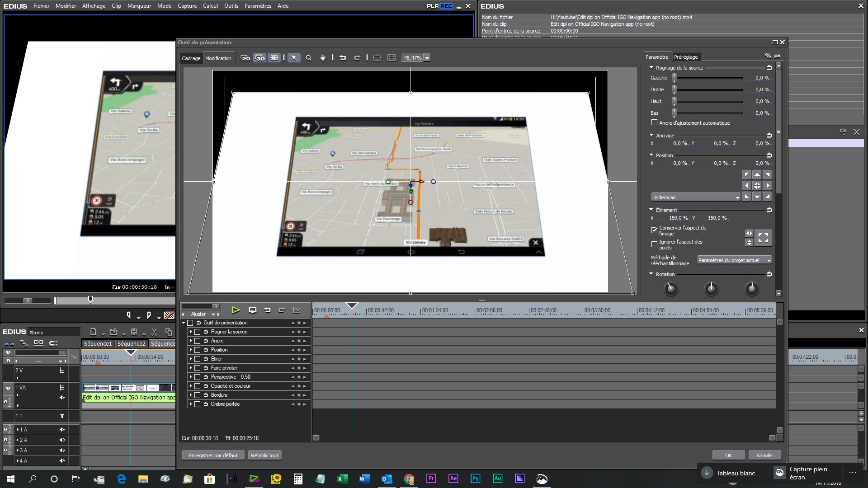This screenshot has height=488, width=868.
Task: Play the keyframe timeline preview
Action: (x=236, y=310)
